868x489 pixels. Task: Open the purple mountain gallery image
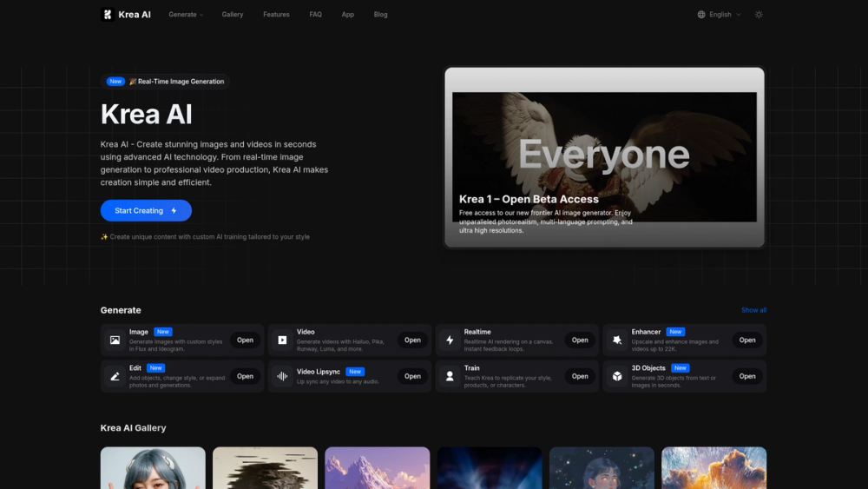(x=378, y=468)
